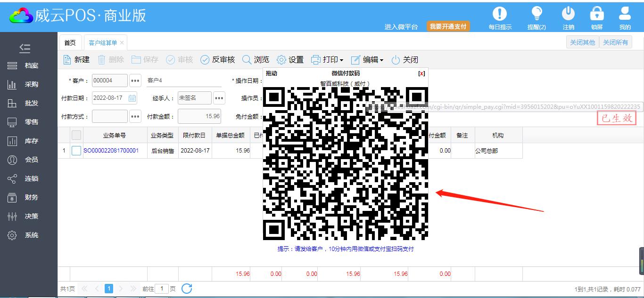Click the 付款日期 date input field
This screenshot has height=298, width=644.
pos(109,98)
